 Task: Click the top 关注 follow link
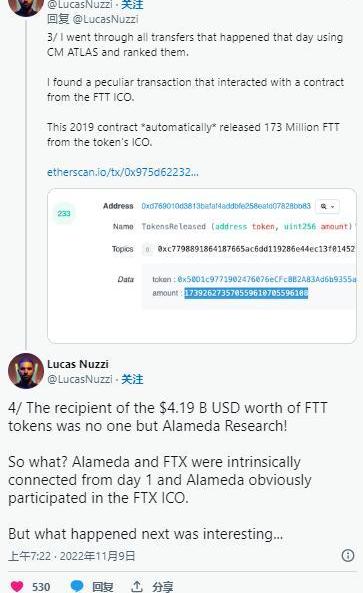click(x=132, y=5)
